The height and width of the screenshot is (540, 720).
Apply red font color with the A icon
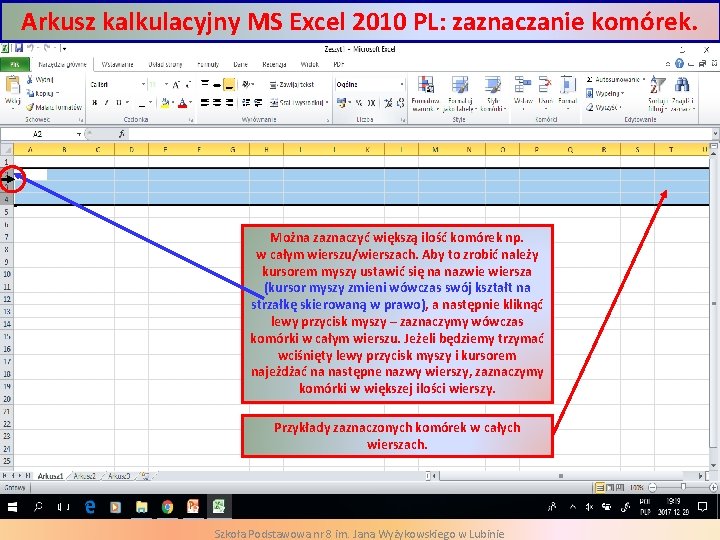pyautogui.click(x=183, y=102)
